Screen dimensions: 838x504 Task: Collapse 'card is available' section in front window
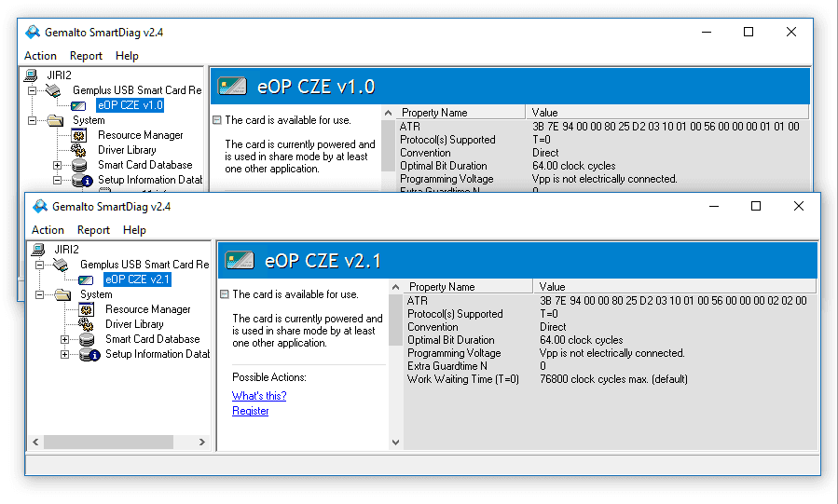pos(225,294)
